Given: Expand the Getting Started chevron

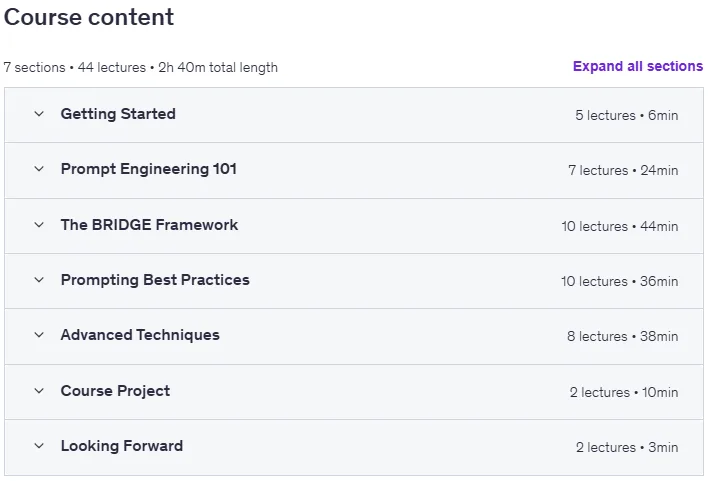Looking at the screenshot, I should point(39,114).
